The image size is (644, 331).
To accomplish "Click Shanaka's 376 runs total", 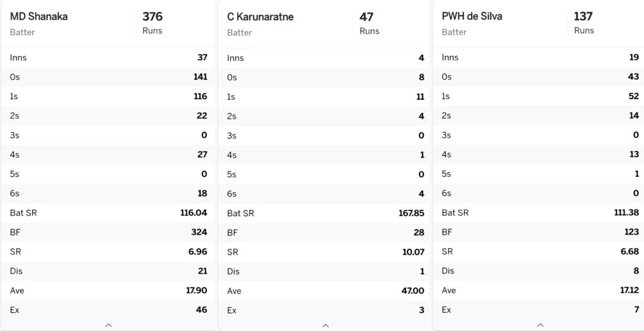I will [152, 17].
